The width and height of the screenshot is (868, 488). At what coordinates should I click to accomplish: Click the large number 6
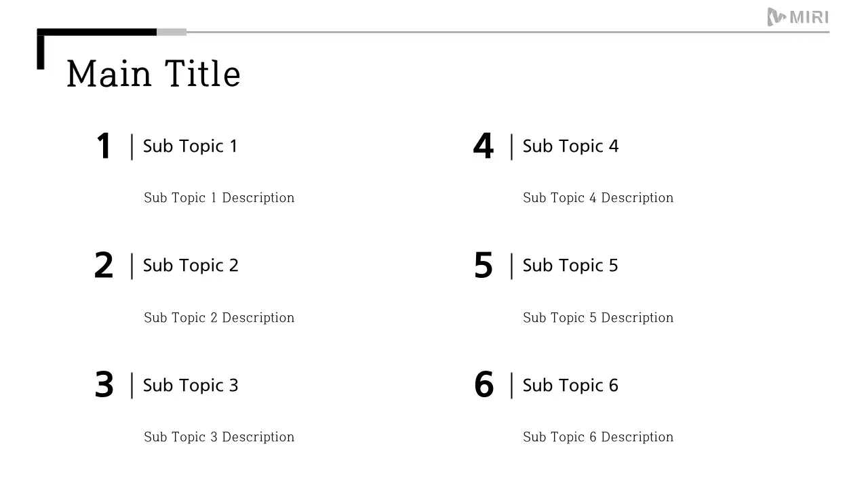484,385
